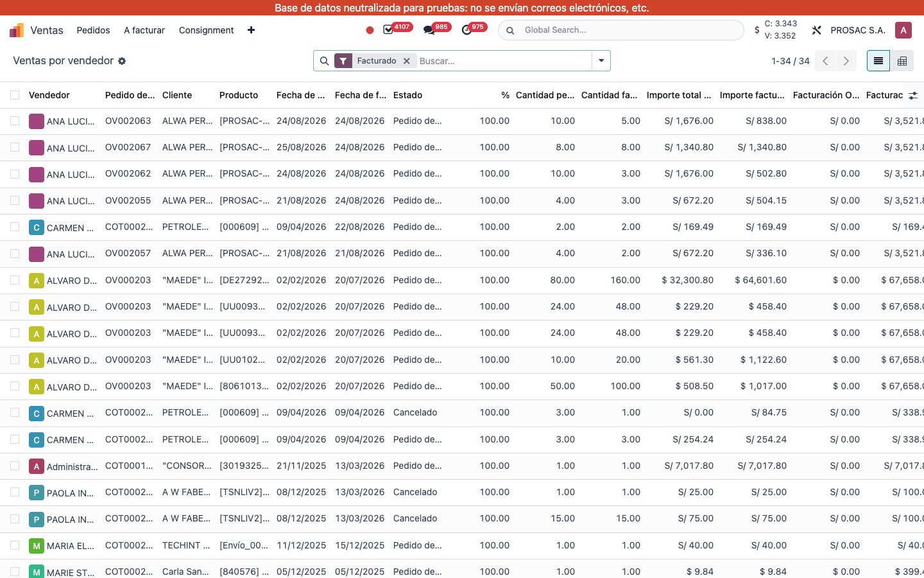Image resolution: width=924 pixels, height=578 pixels.
Task: Check the Administra row checkbox
Action: (15, 466)
